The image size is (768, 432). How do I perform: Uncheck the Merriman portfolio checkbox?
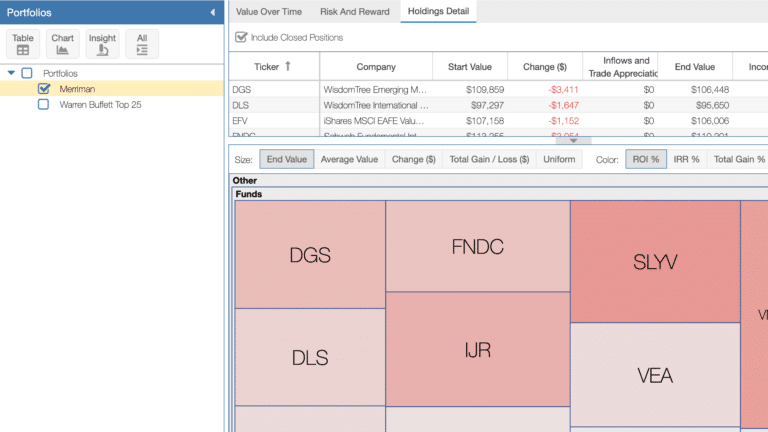point(44,89)
